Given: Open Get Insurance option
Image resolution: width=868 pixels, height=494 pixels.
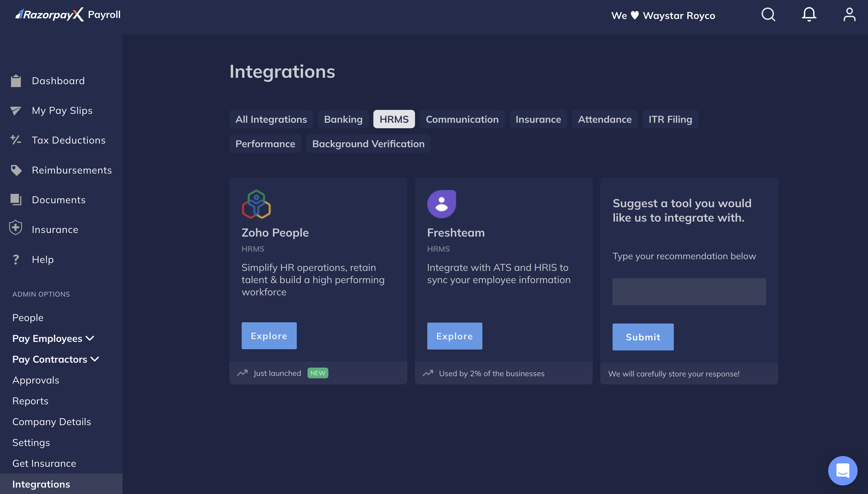Looking at the screenshot, I should coord(44,463).
